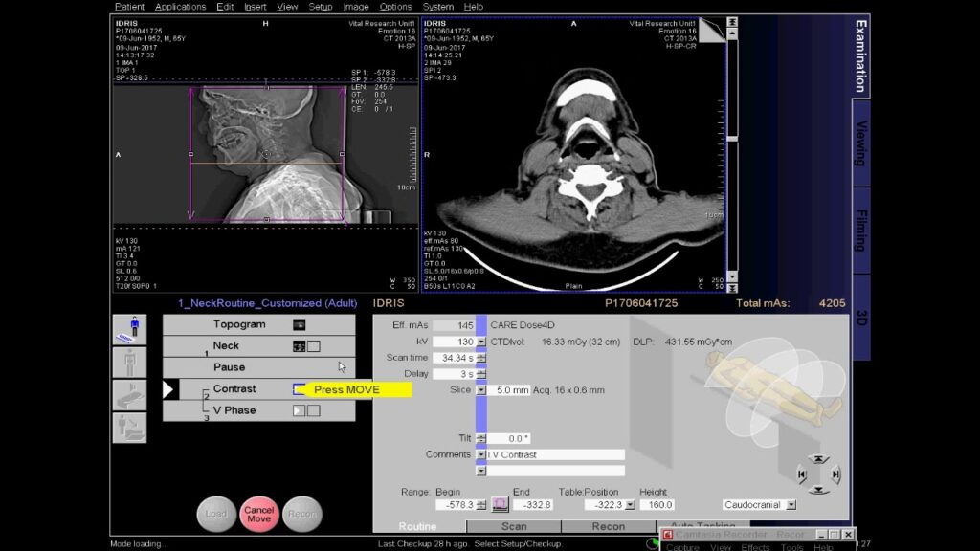
Task: Click the Cancel Move button
Action: 258,514
